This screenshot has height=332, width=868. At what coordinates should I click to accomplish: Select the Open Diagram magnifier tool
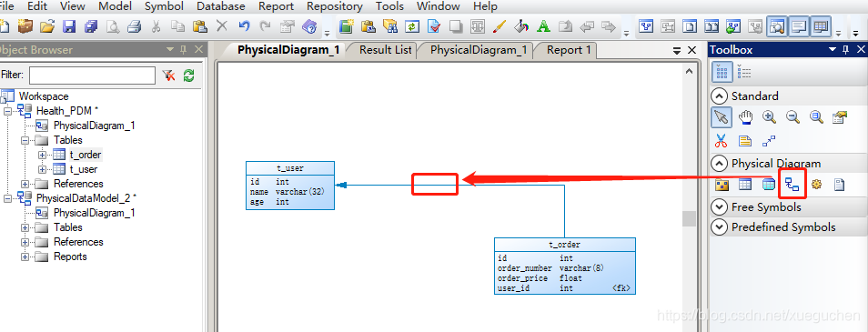coord(816,116)
